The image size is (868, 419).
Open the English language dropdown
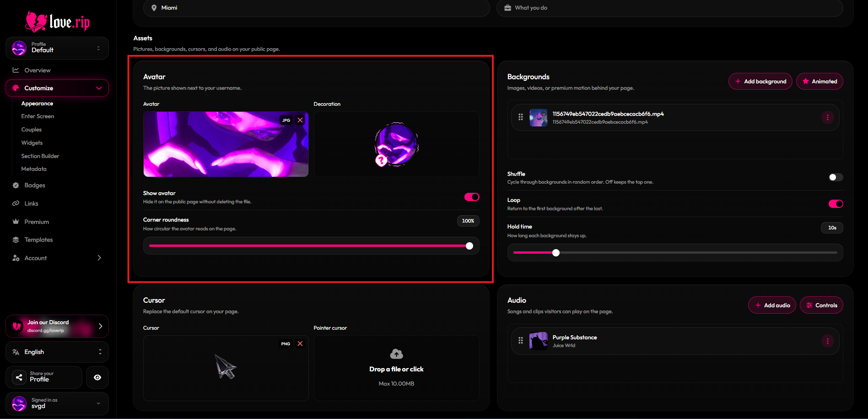[57, 352]
